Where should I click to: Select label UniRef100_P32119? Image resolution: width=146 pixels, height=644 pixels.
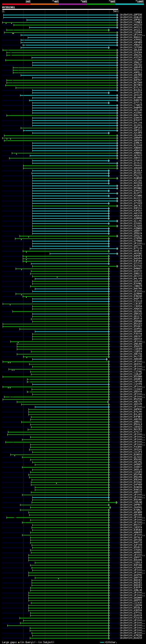point(131,301)
